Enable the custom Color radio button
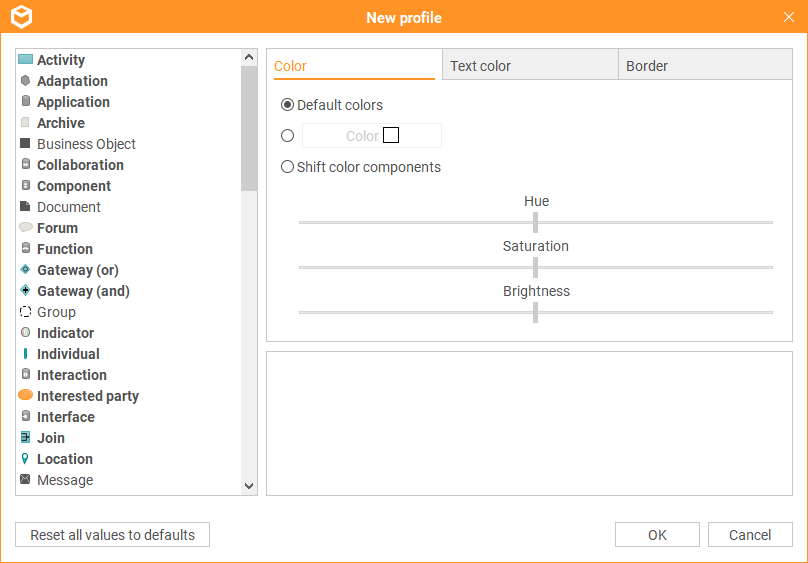The width and height of the screenshot is (808, 563). tap(287, 135)
